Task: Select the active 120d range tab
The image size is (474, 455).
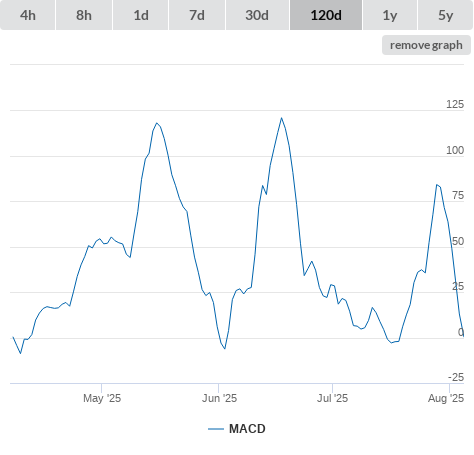Action: point(326,15)
